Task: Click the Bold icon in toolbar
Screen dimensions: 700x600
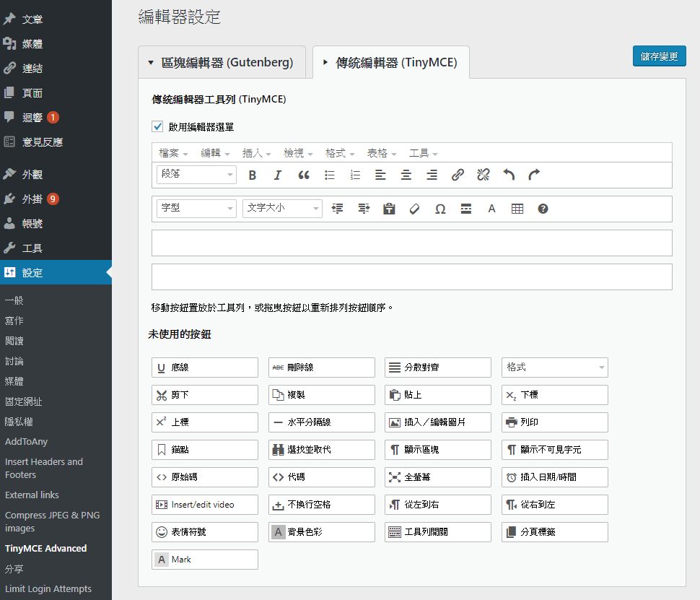Action: click(x=253, y=175)
